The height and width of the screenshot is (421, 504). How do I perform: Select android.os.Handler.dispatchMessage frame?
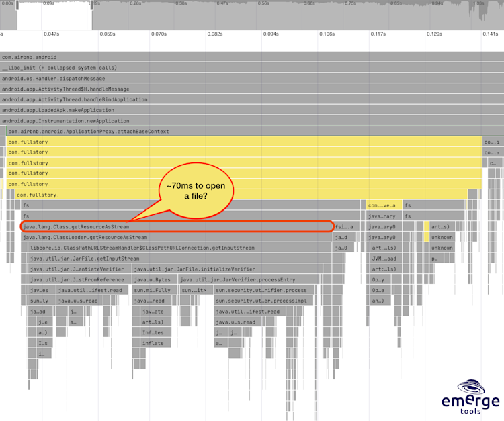pos(252,79)
